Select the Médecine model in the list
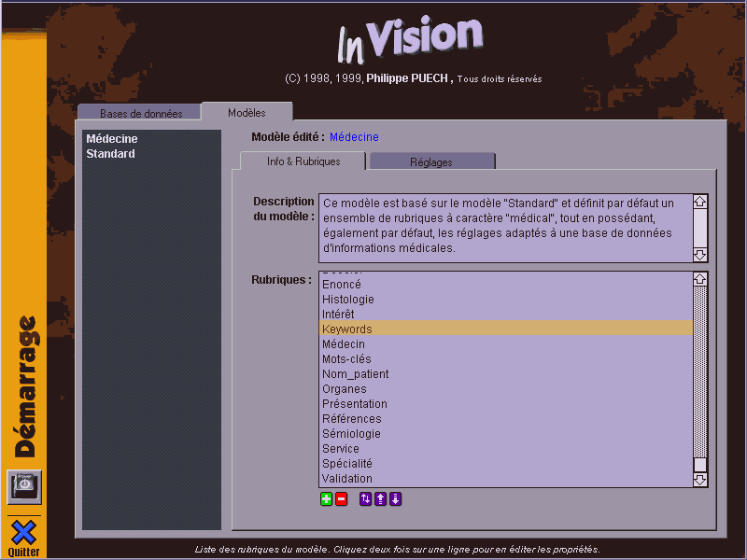 pos(111,139)
